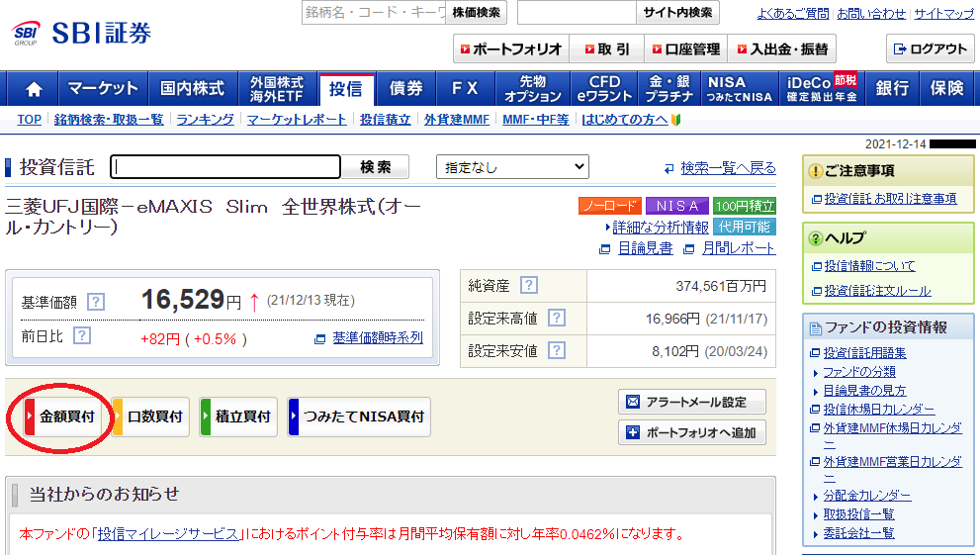Click the beginner leaf icon beside はじめての方へ
This screenshot has width=980, height=555.
[x=675, y=120]
